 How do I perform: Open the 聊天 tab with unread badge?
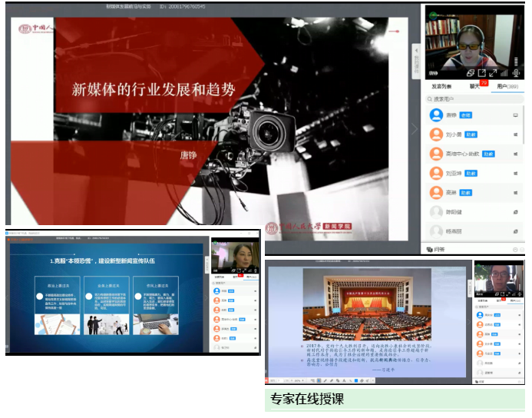coord(475,87)
